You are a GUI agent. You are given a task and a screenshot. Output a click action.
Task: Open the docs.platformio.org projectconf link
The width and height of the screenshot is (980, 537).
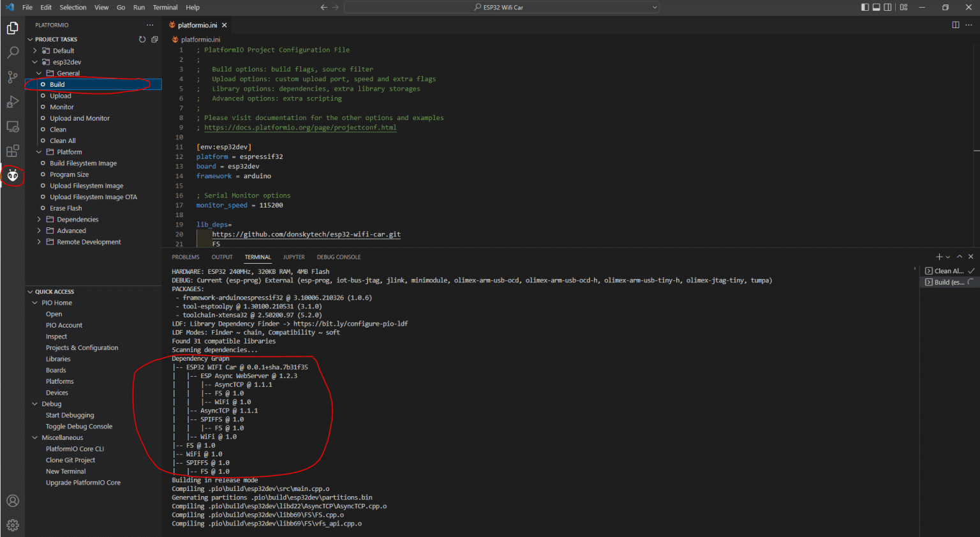tap(300, 128)
